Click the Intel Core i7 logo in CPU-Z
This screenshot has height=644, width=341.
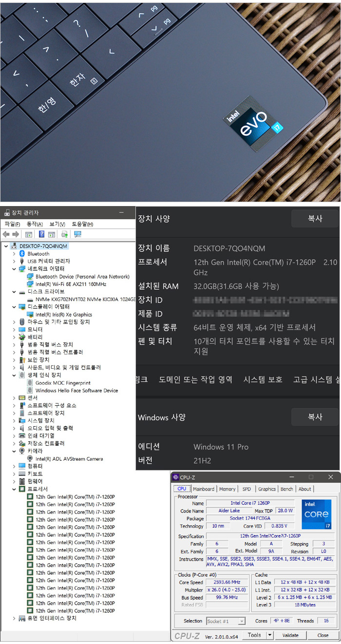316,514
